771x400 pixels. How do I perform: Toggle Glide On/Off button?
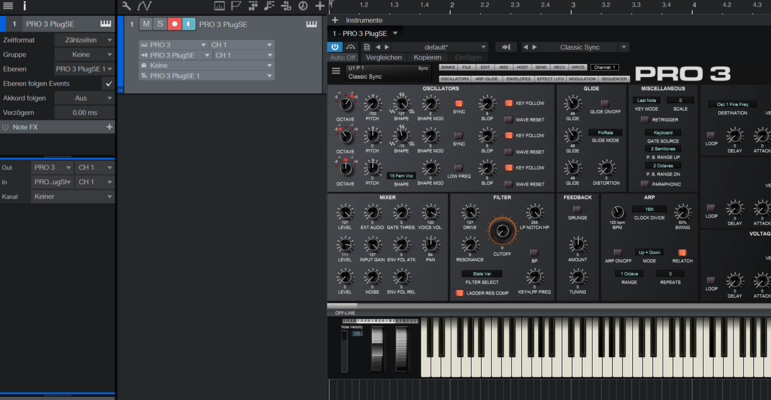[605, 103]
